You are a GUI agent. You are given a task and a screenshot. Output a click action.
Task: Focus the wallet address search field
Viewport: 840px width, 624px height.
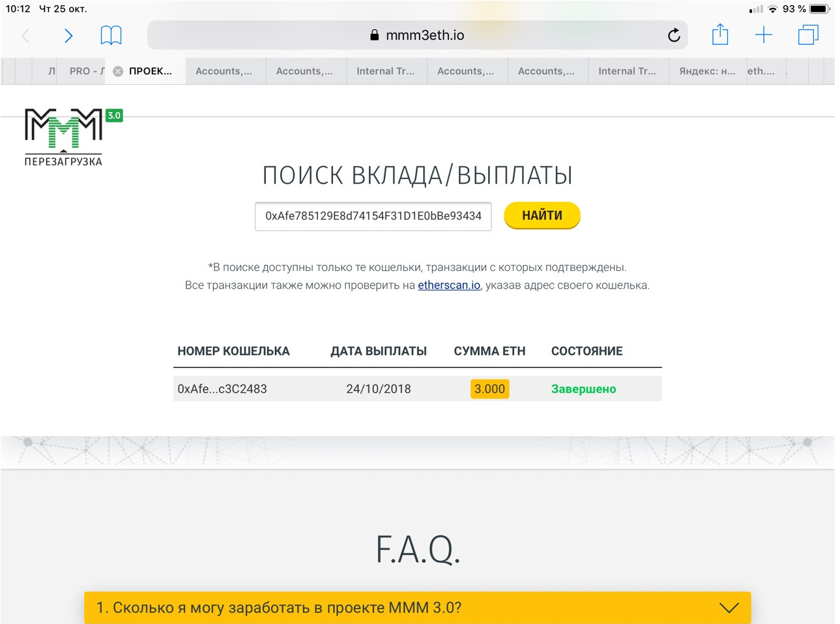point(373,216)
